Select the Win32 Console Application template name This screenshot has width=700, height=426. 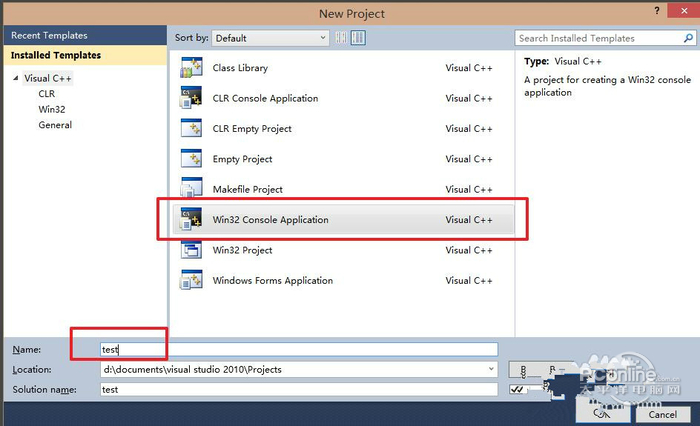(270, 220)
